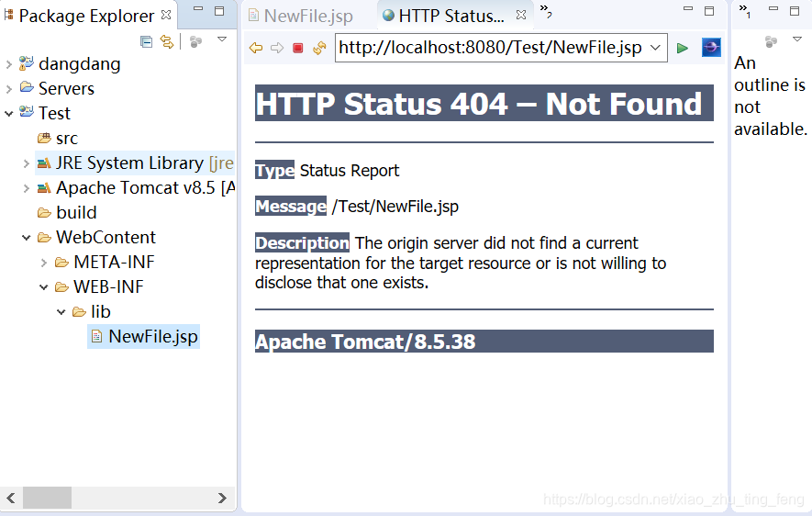Click the horizontal scrollbar thumb
This screenshot has width=812, height=516.
pos(47,499)
